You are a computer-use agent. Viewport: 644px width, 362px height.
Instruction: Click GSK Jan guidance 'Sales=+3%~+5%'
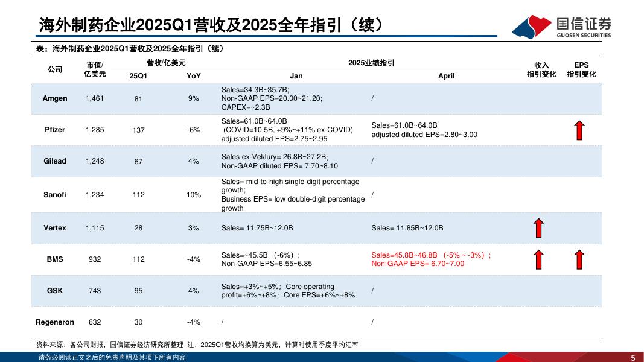pos(250,287)
